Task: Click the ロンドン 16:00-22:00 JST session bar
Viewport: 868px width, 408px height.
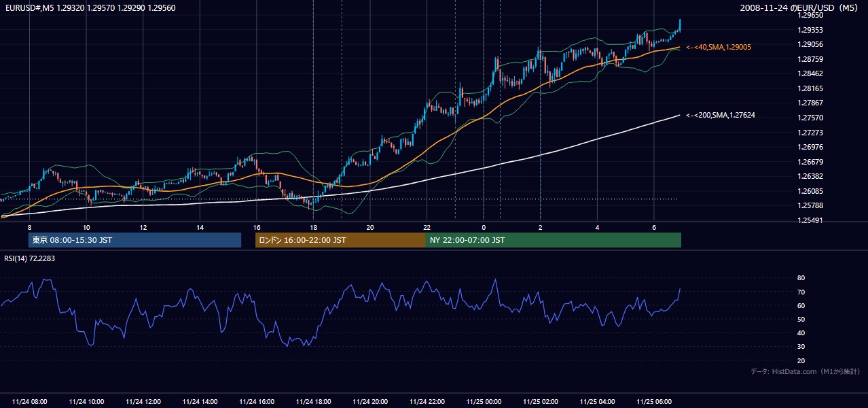Action: point(340,240)
